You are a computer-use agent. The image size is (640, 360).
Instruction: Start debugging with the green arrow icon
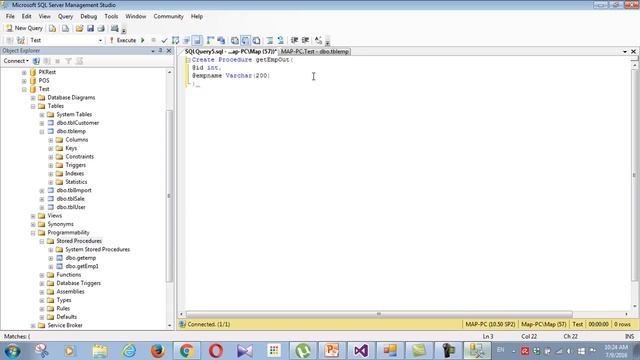click(143, 40)
